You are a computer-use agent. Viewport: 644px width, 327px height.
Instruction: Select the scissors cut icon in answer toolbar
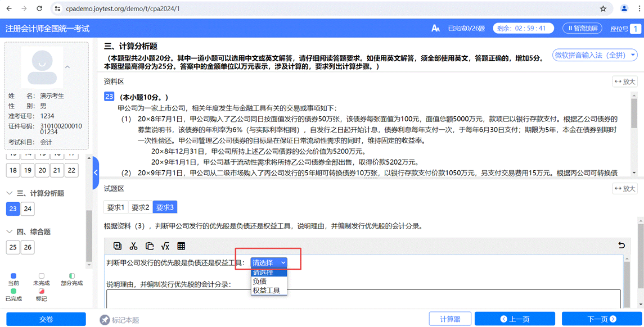[133, 246]
